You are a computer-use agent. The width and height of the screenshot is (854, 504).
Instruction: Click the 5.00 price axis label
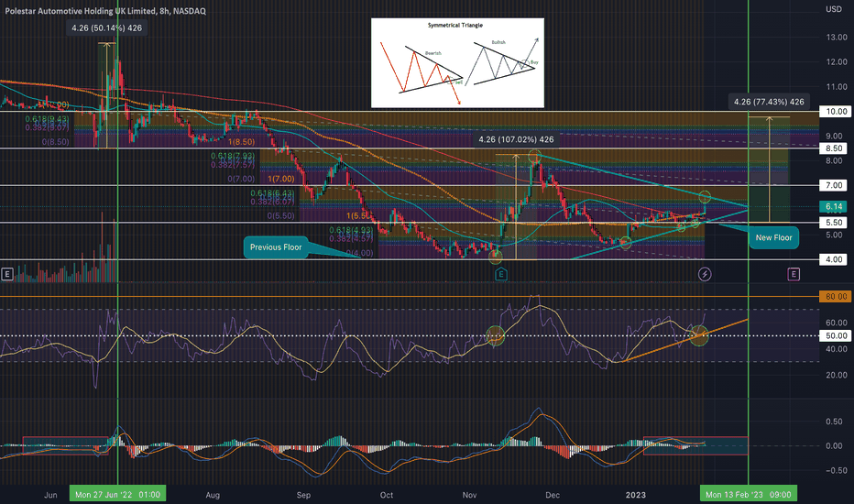[835, 235]
